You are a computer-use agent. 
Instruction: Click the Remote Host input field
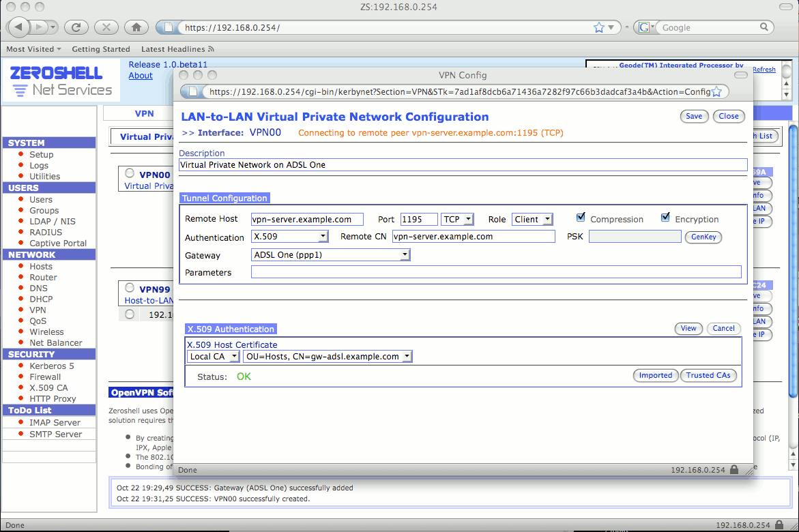[307, 219]
